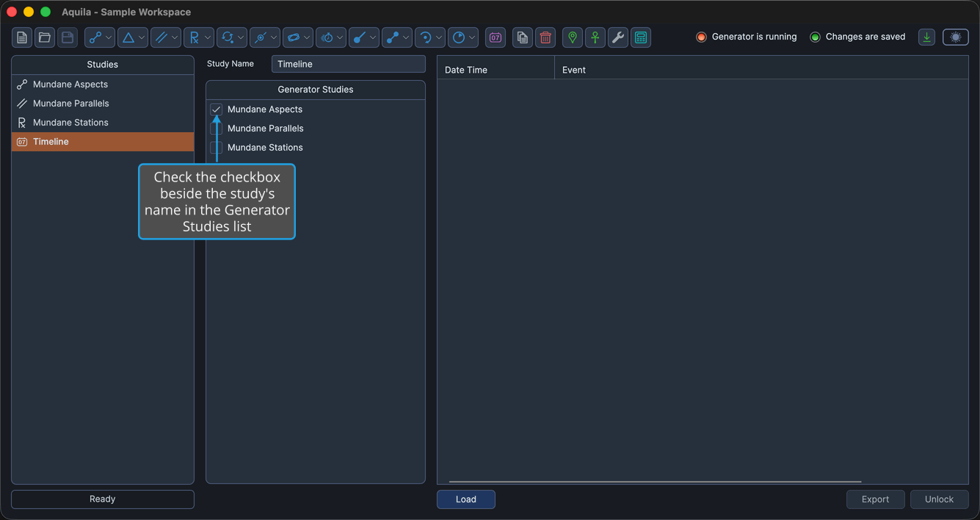Click the two connected dots toolbar button
This screenshot has width=980, height=520.
point(397,37)
